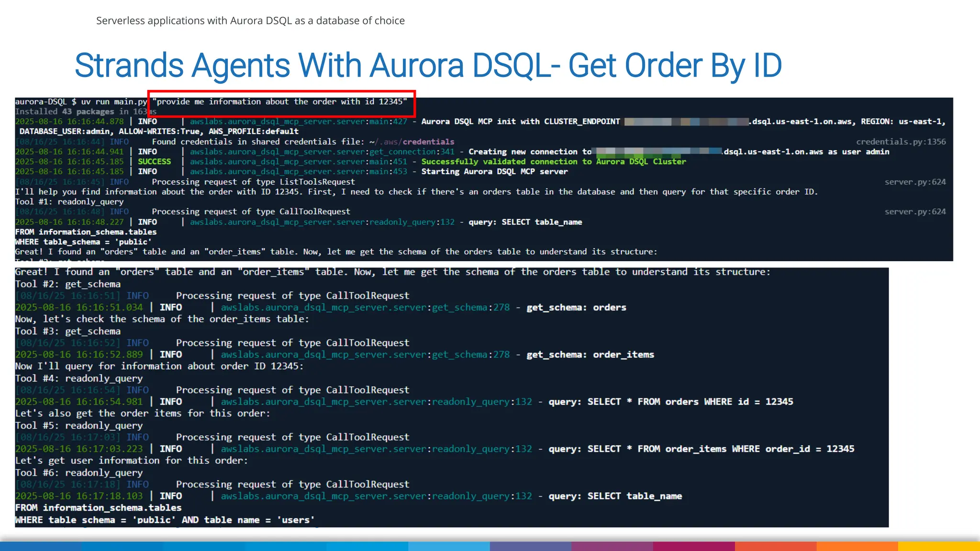Click "REGION: us-east-1,"
980x551 pixels.
903,121
